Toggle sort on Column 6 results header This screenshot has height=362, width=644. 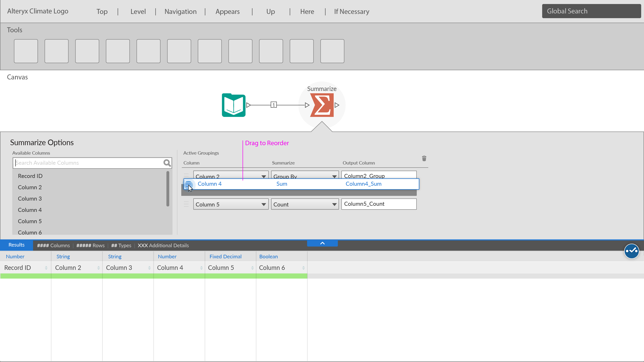point(303,268)
